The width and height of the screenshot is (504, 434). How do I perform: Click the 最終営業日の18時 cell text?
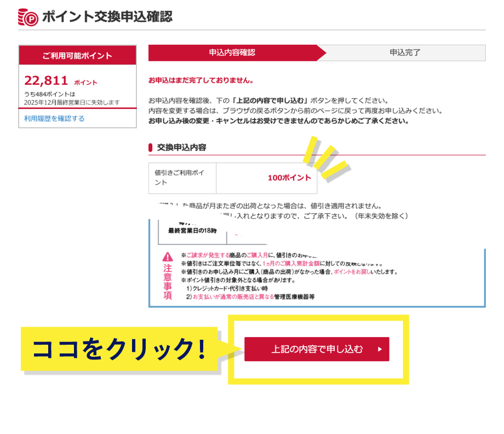click(192, 231)
